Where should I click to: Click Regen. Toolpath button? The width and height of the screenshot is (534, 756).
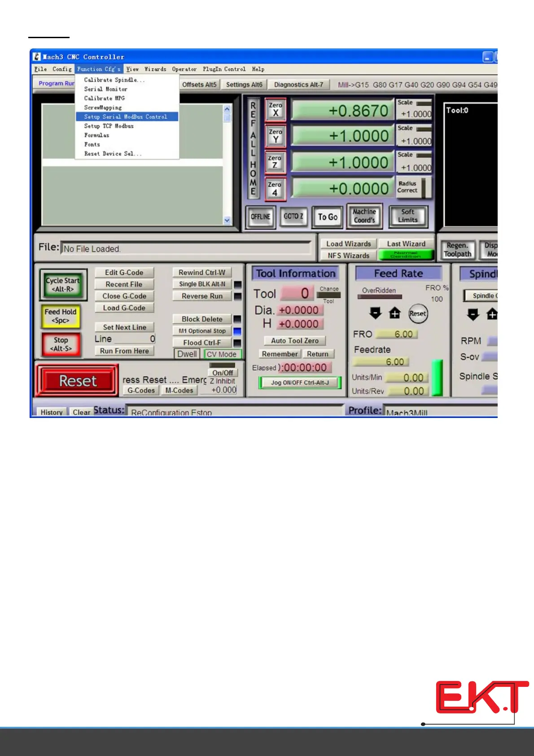click(x=457, y=250)
